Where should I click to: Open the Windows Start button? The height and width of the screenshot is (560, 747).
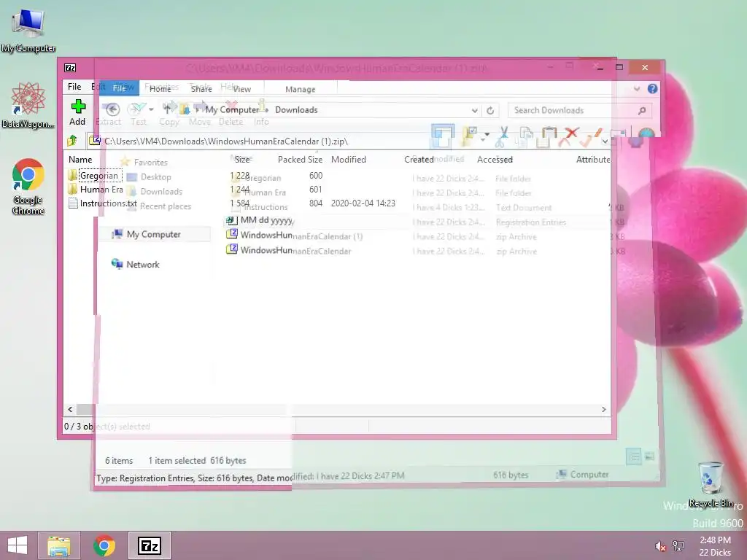point(18,545)
